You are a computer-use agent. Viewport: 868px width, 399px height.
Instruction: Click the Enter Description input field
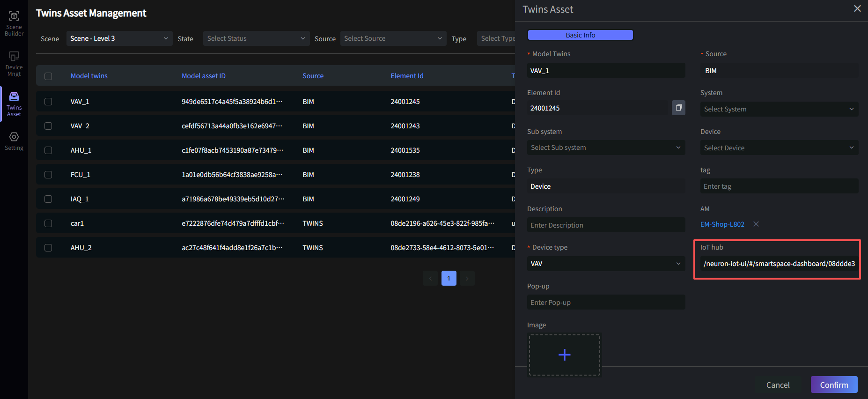point(606,225)
